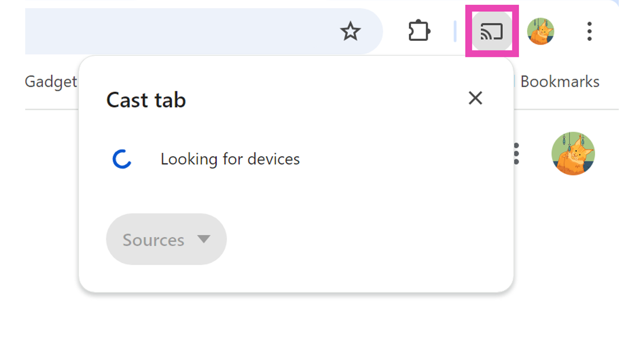Click the blue loading spinner
This screenshot has height=337, width=644.
point(122,159)
